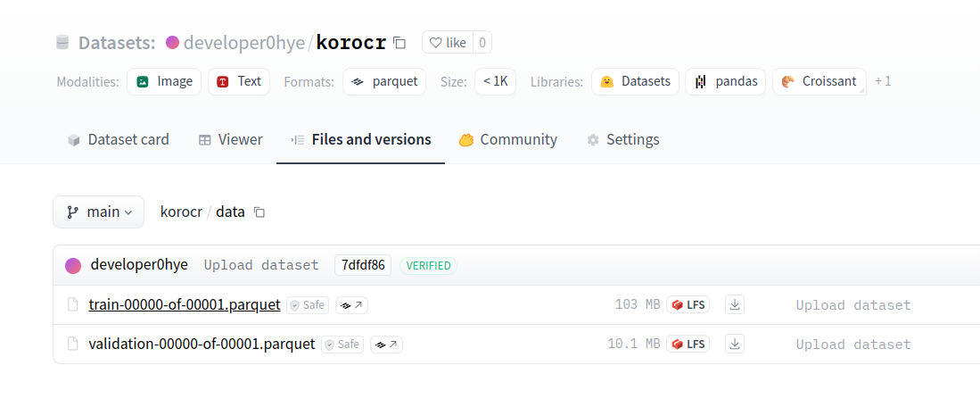Viewport: 980px width, 407px height.
Task: Click the 10.1 MB file size
Action: point(634,345)
